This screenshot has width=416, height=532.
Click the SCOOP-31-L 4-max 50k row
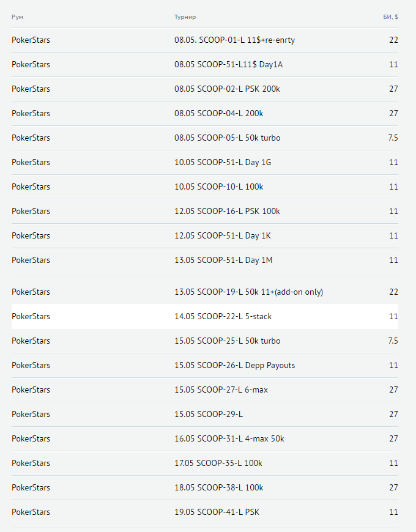pos(229,439)
